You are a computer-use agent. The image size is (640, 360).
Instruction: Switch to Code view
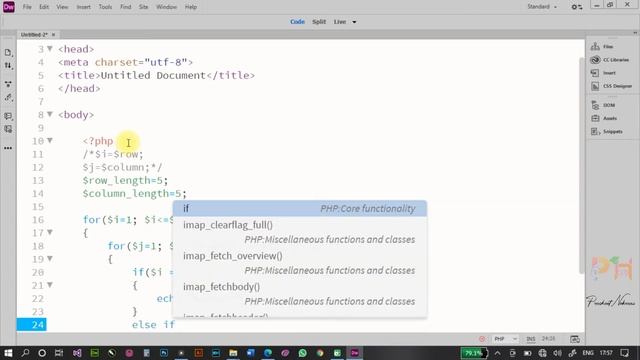(297, 22)
